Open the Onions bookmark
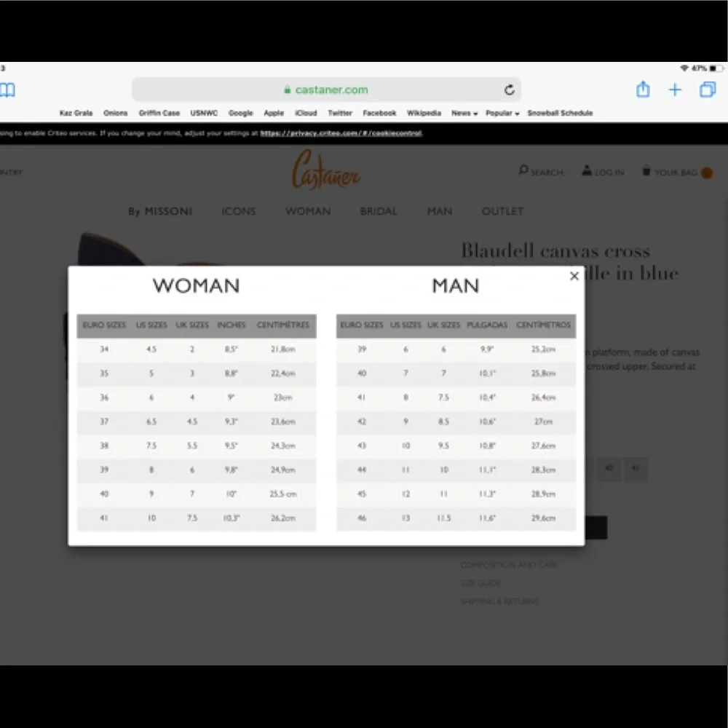Screen dimensions: 728x728 pyautogui.click(x=116, y=113)
